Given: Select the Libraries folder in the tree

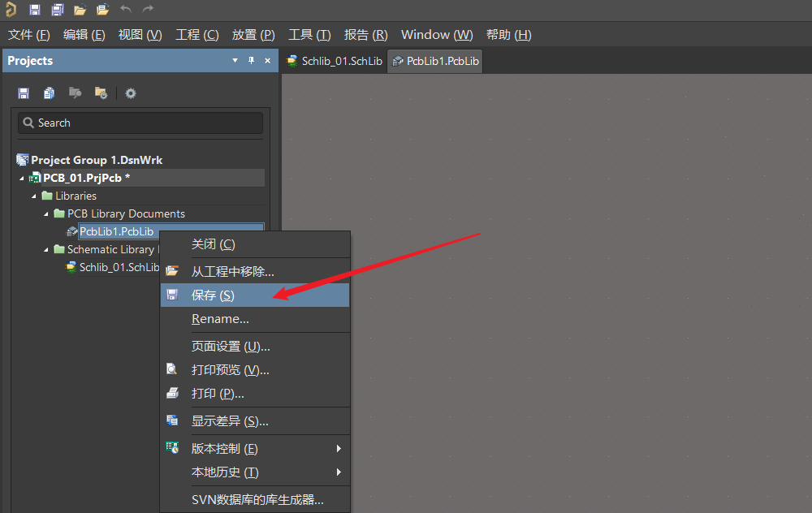Looking at the screenshot, I should pos(76,196).
